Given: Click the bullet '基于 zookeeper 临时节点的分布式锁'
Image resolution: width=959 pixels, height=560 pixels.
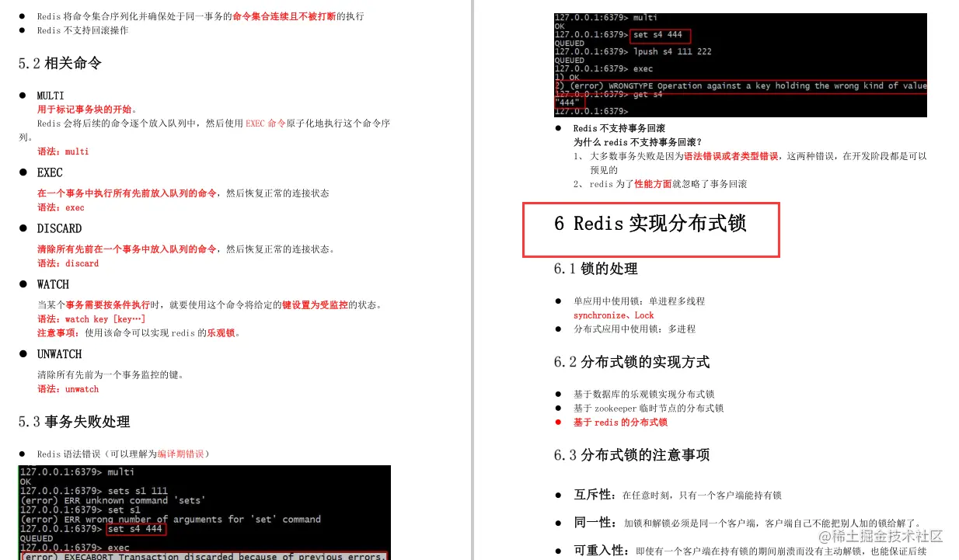Looking at the screenshot, I should point(649,409).
